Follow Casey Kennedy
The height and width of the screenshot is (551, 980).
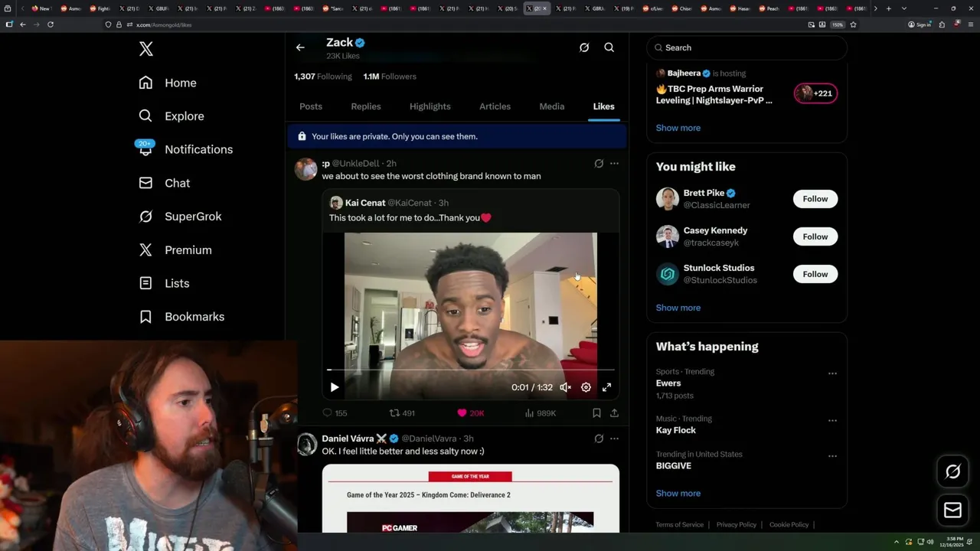[x=815, y=236]
